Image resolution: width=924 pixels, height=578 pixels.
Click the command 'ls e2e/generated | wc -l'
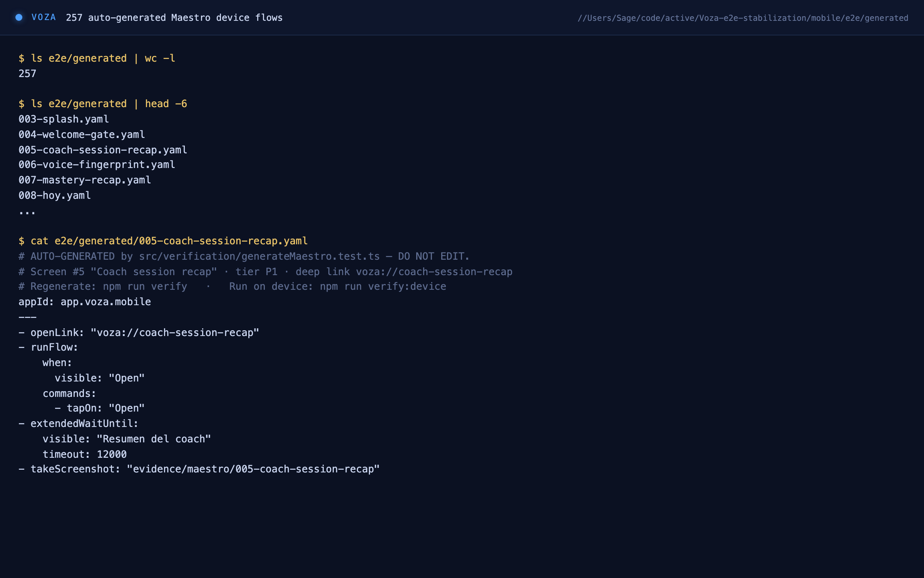point(97,58)
